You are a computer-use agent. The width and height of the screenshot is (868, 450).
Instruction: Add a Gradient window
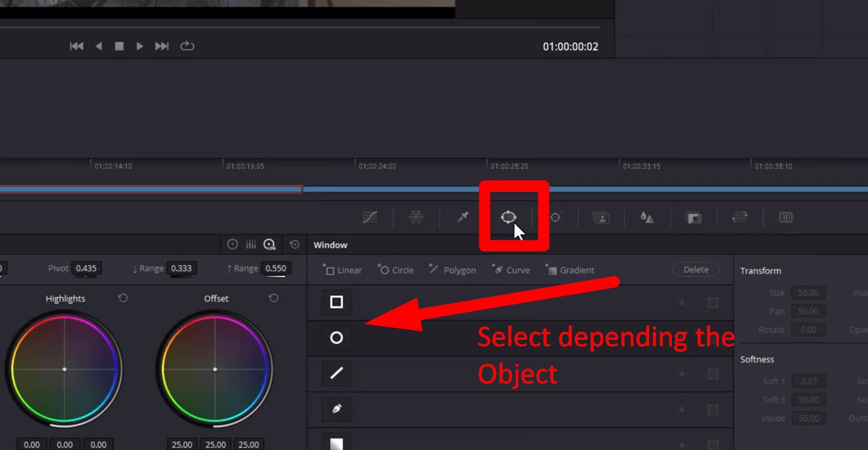(569, 269)
